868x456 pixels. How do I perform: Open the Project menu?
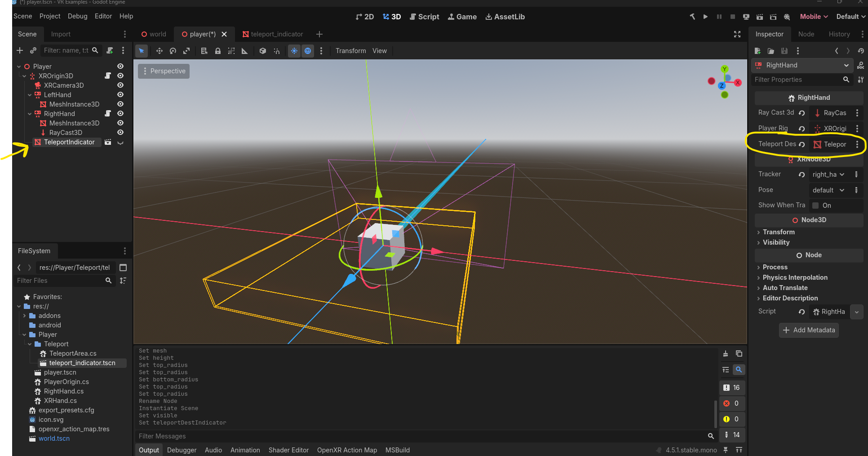pyautogui.click(x=49, y=16)
